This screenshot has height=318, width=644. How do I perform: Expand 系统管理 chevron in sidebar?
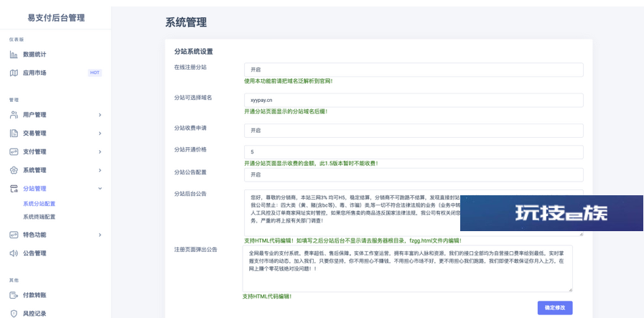[x=100, y=171]
